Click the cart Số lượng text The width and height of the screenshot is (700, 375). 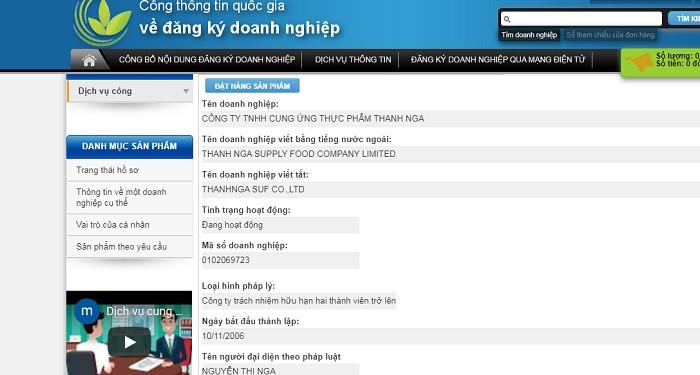pos(678,56)
